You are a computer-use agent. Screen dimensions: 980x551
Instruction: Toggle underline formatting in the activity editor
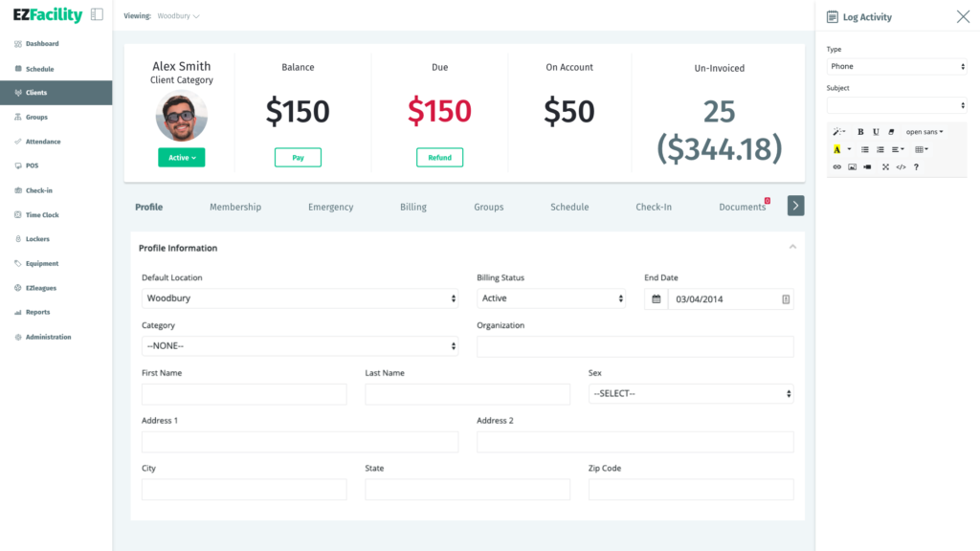[x=876, y=132]
